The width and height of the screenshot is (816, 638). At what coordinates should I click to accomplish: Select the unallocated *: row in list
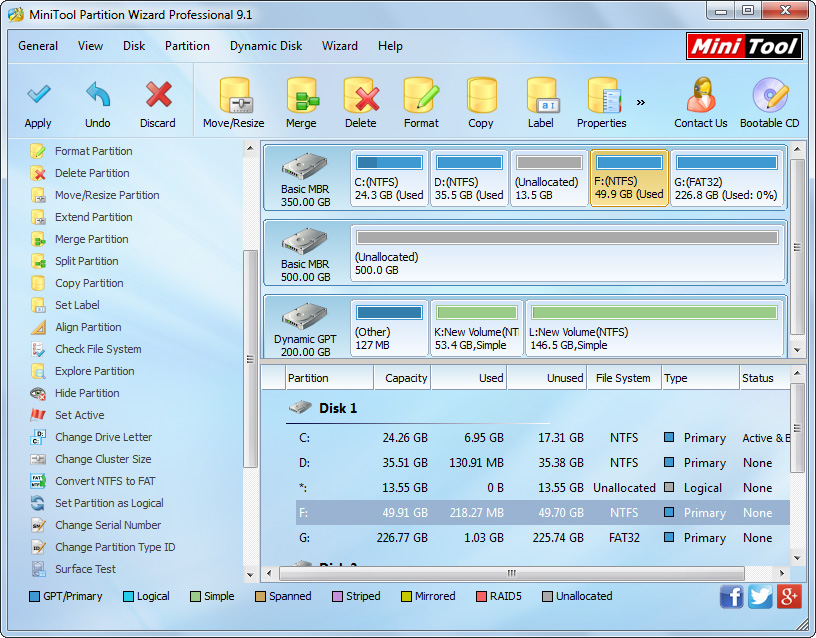point(543,488)
